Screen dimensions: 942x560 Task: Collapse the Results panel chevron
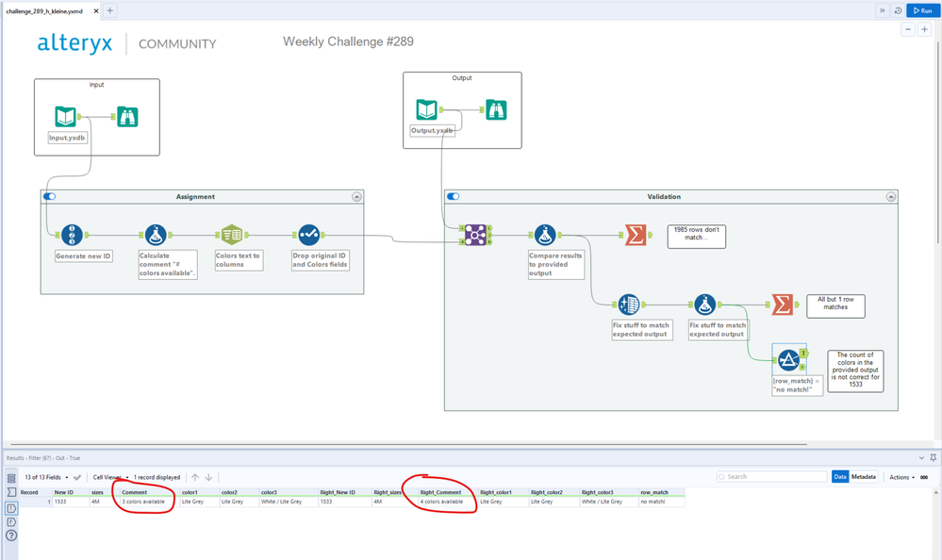(921, 458)
